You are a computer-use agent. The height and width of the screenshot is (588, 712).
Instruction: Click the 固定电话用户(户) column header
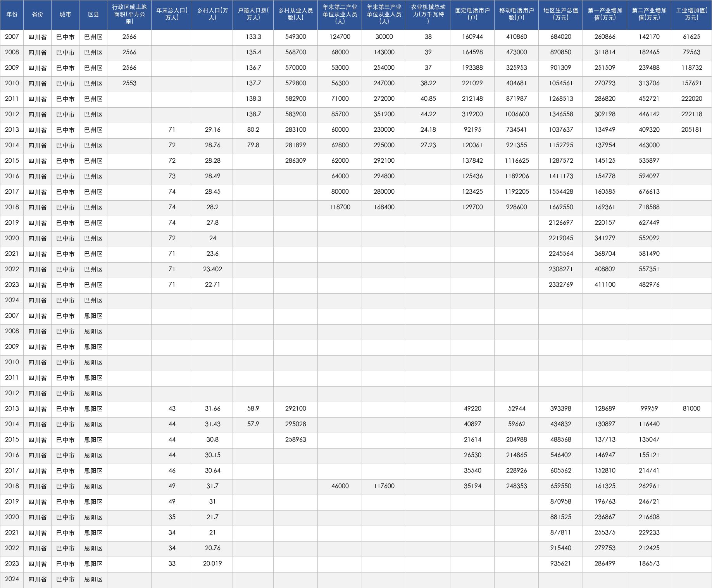472,15
